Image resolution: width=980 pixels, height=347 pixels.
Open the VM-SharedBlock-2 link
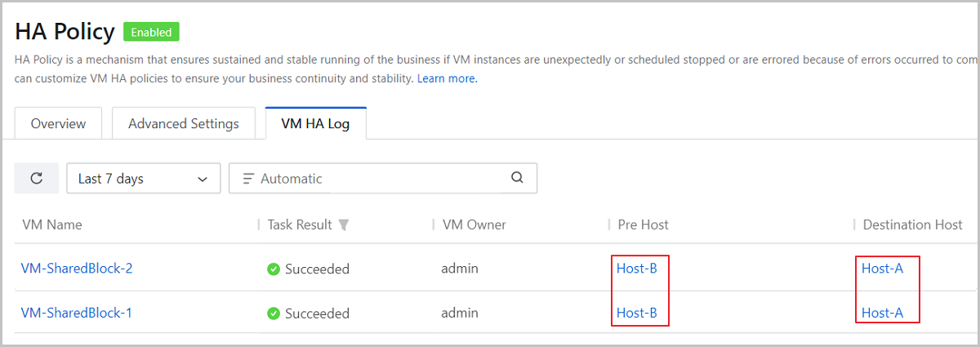pos(77,268)
